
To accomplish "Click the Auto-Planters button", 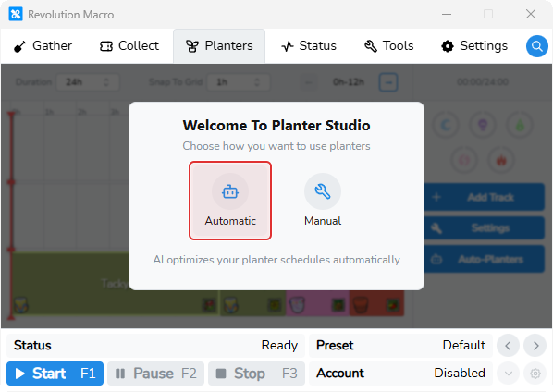I will (485, 260).
